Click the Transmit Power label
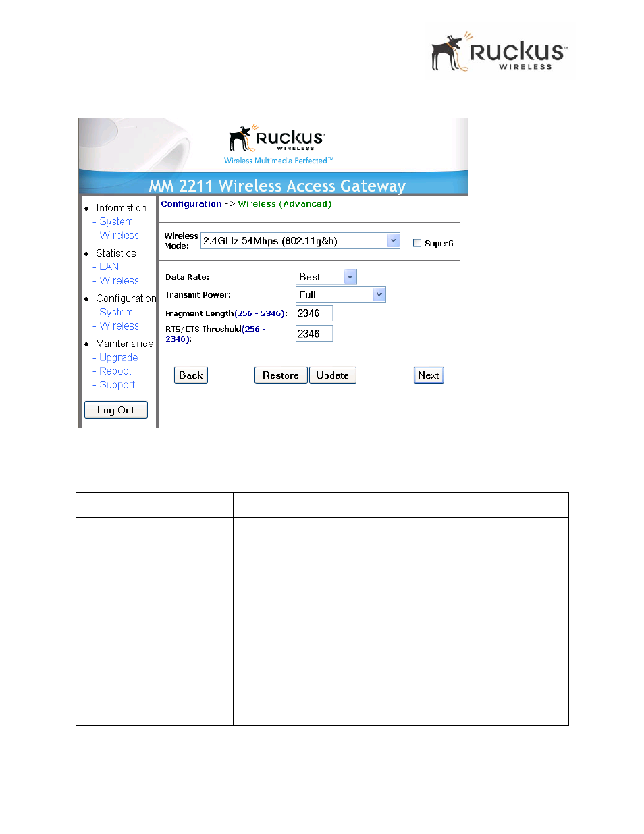This screenshot has height=834, width=644. pyautogui.click(x=198, y=295)
